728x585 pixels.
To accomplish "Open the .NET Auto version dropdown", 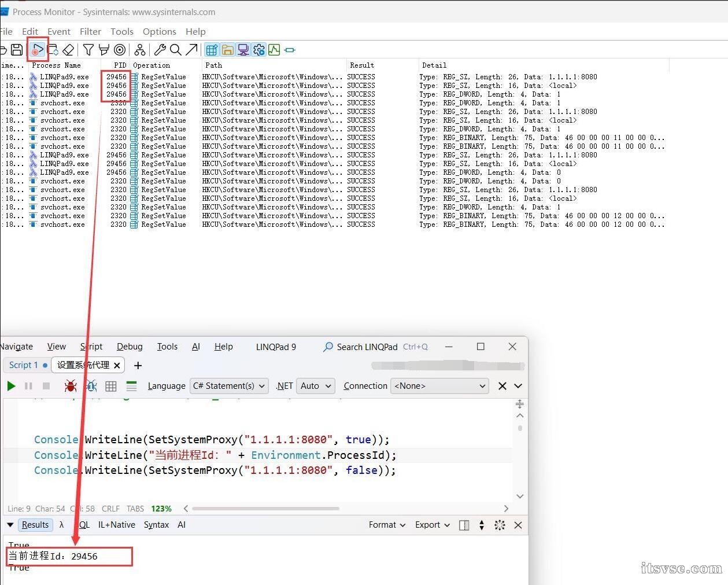I will 316,386.
